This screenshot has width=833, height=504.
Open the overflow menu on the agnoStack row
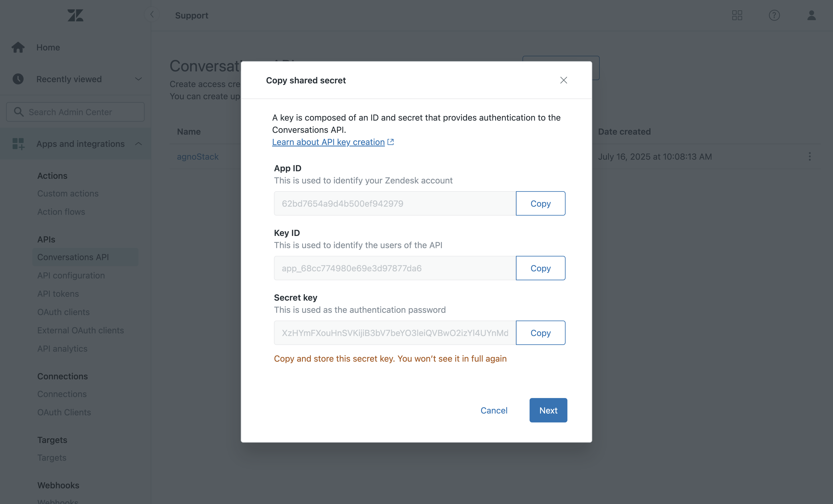pos(810,156)
